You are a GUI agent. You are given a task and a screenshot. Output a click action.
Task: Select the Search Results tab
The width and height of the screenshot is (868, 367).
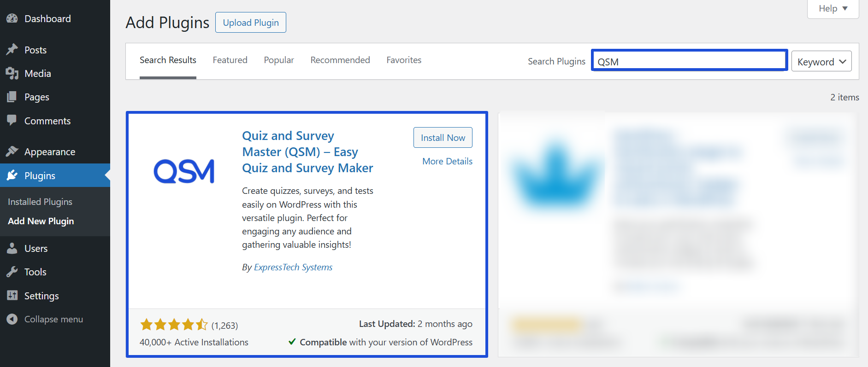click(168, 60)
